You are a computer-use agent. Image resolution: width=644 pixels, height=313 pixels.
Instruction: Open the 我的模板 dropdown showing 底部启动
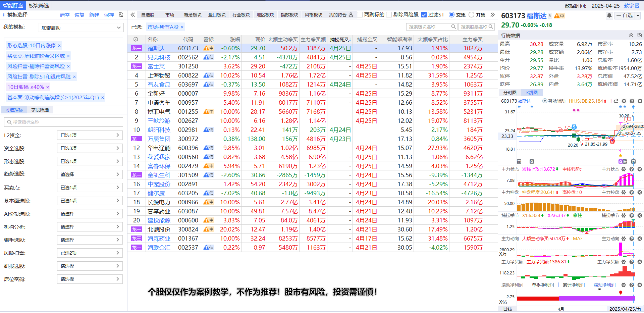(81, 28)
